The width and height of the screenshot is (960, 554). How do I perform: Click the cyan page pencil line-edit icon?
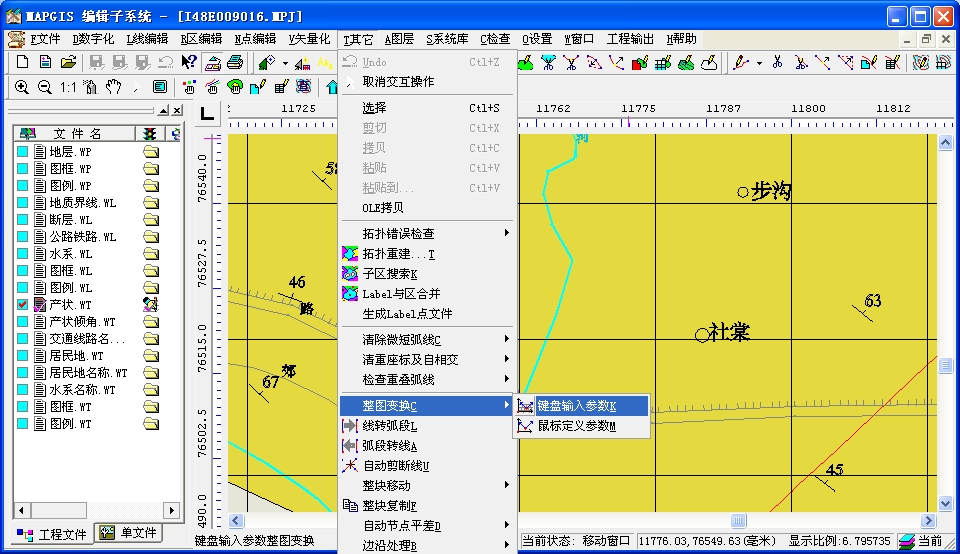[x=869, y=62]
